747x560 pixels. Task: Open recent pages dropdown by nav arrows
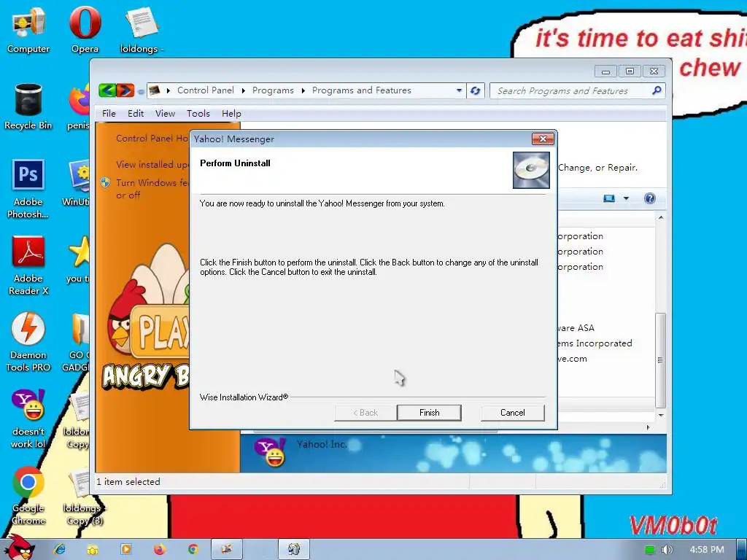pos(141,91)
